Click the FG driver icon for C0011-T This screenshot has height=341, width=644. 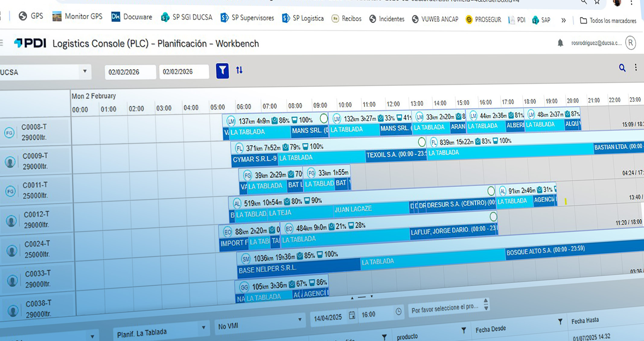pos(10,191)
